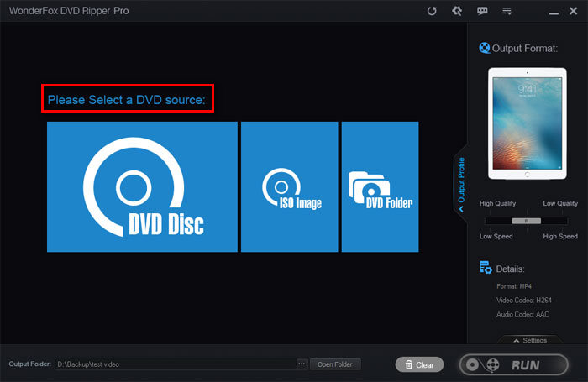
Task: Click the 'Audio Codec: AAC' text
Action: point(522,314)
